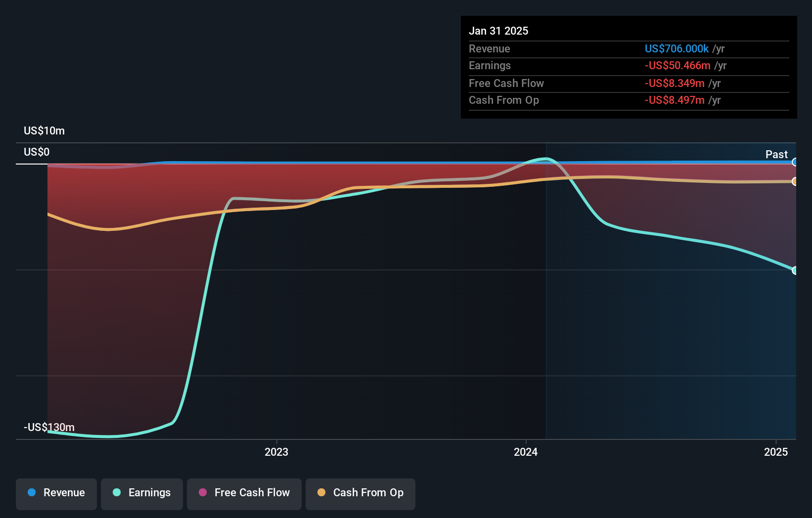Click the Revenue row label in tooltip
This screenshot has width=812, height=518.
tap(490, 49)
